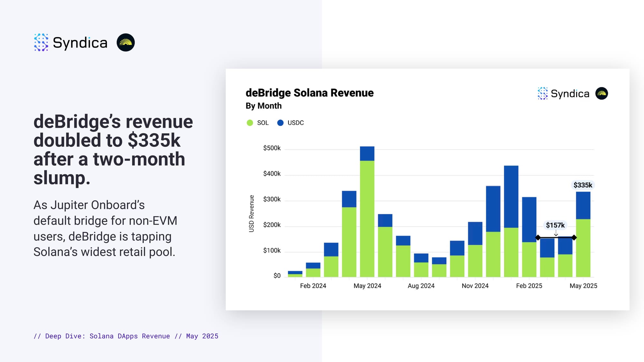Click the $400k y-axis label
The height and width of the screenshot is (362, 644).
272,174
